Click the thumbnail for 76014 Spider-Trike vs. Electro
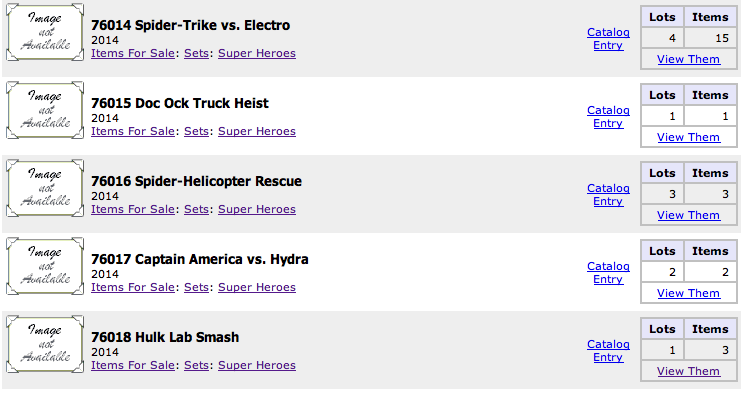 45,32
